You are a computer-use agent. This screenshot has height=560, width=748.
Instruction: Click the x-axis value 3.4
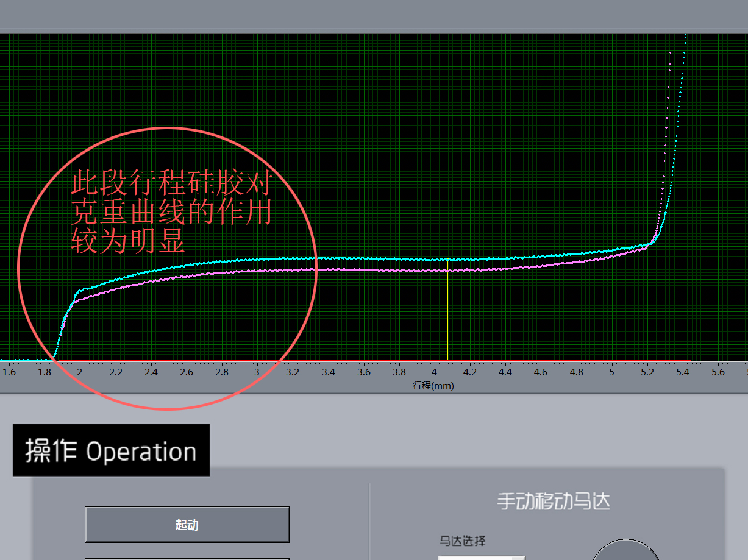(328, 372)
